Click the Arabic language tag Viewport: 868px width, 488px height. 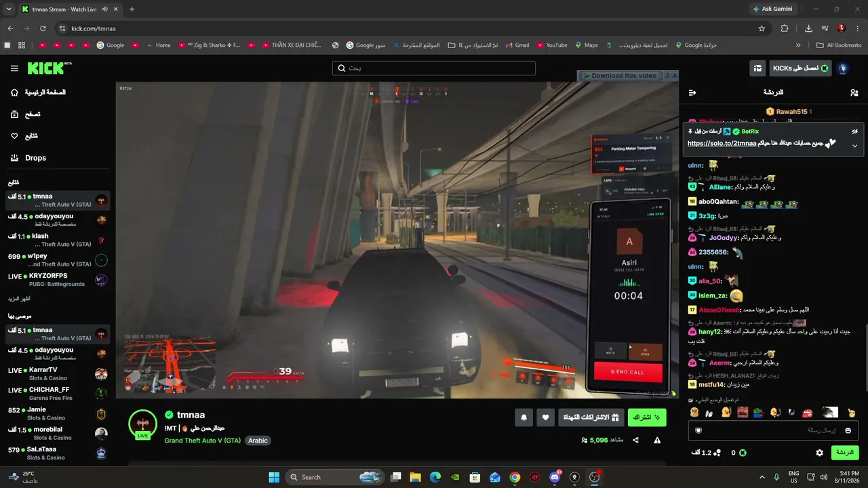(x=258, y=441)
